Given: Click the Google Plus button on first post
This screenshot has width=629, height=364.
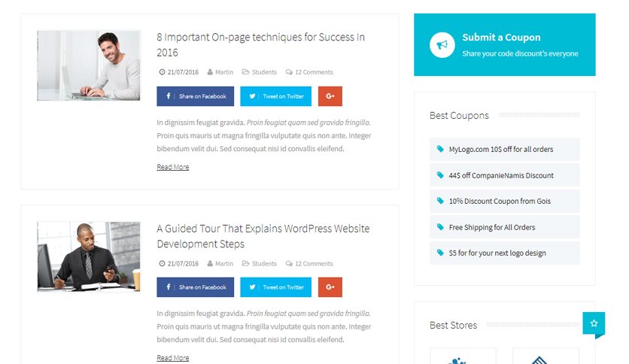Looking at the screenshot, I should click(330, 96).
